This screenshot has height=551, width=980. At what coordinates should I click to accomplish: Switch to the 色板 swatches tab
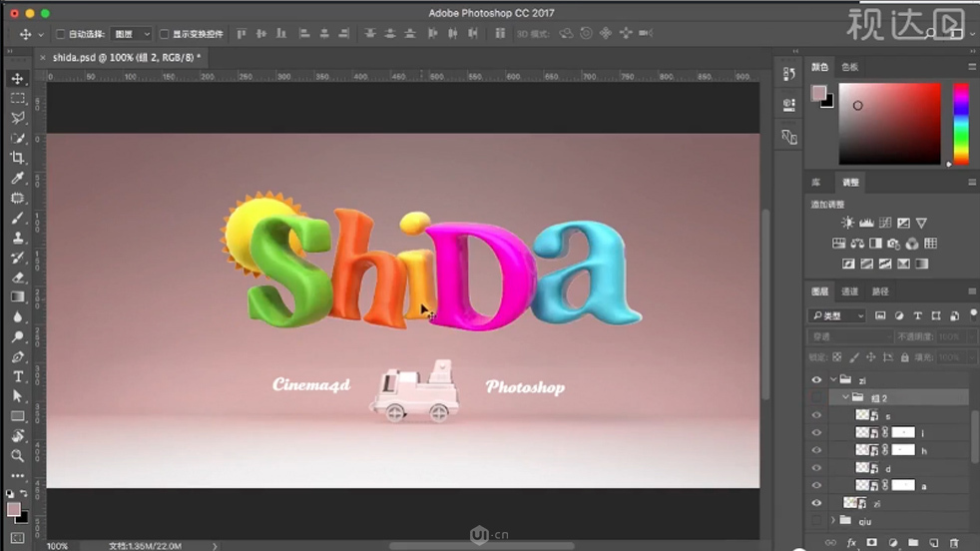click(849, 67)
